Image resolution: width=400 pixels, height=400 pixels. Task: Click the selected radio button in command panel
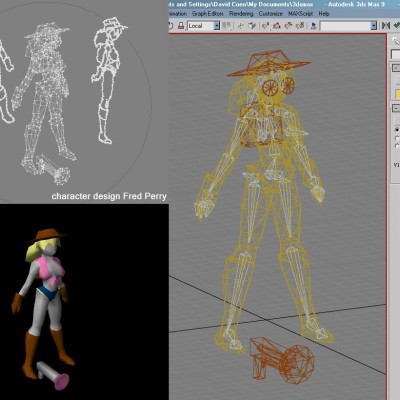pyautogui.click(x=397, y=129)
